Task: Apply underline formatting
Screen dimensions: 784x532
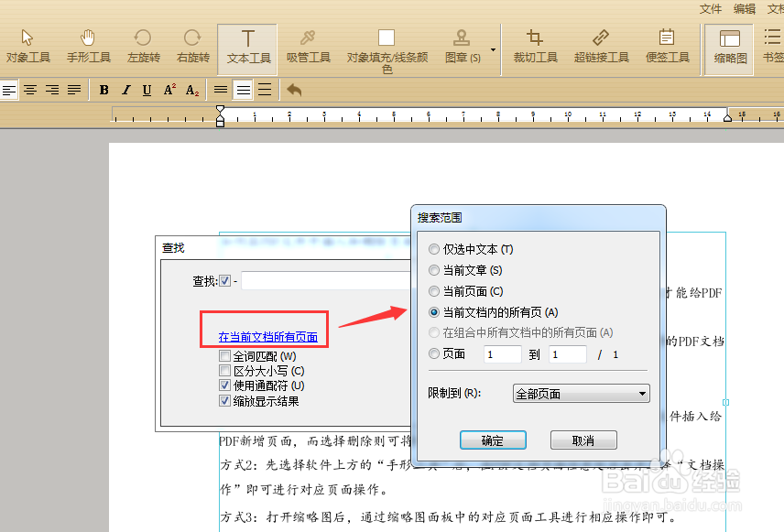Action: click(x=147, y=90)
